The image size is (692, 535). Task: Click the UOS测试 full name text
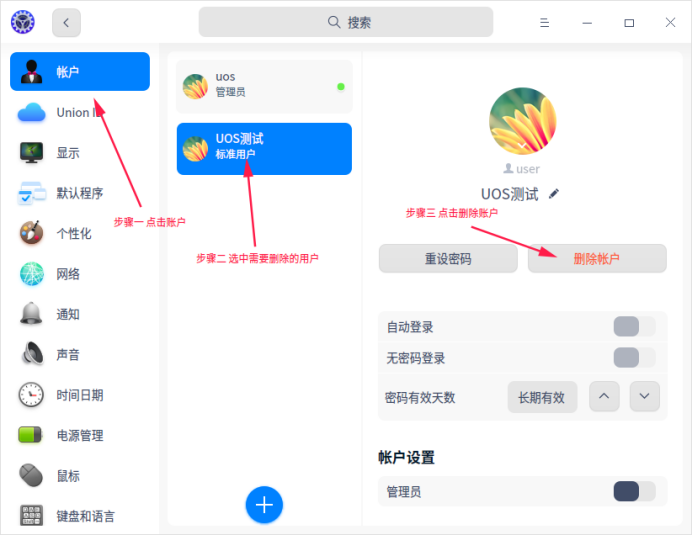510,194
